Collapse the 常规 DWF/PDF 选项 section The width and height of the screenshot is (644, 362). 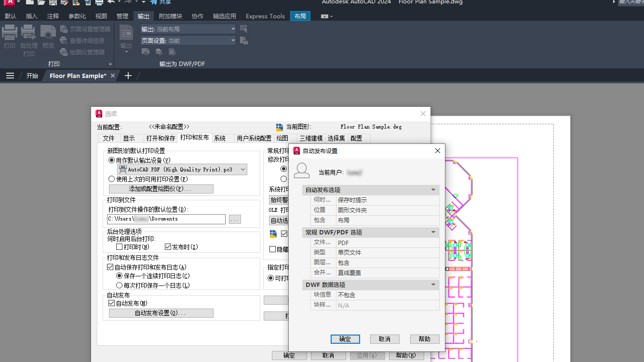[x=433, y=233]
